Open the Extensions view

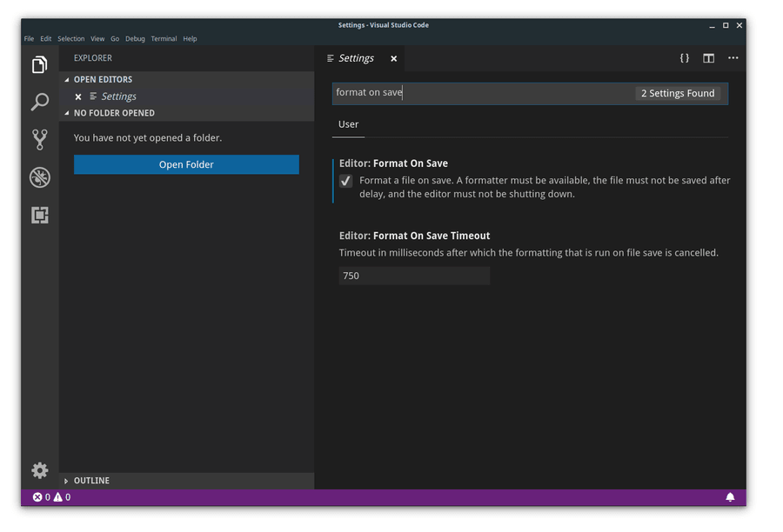pos(39,215)
